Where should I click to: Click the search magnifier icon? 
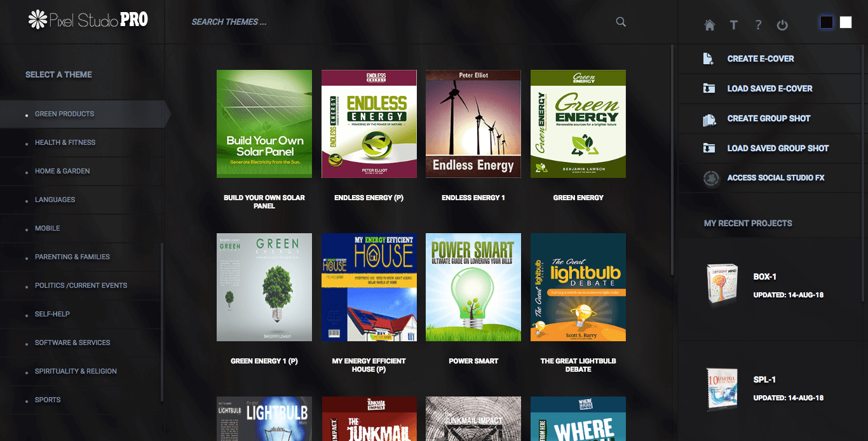[621, 22]
